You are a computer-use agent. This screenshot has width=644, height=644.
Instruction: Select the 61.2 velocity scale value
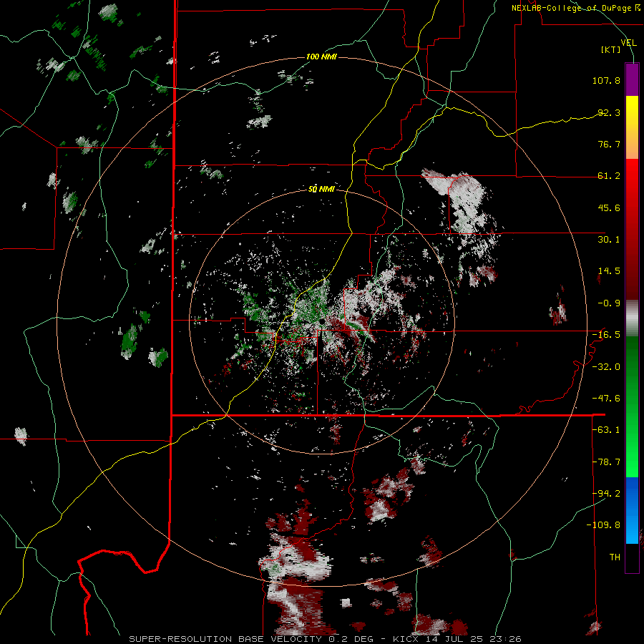[x=609, y=176]
